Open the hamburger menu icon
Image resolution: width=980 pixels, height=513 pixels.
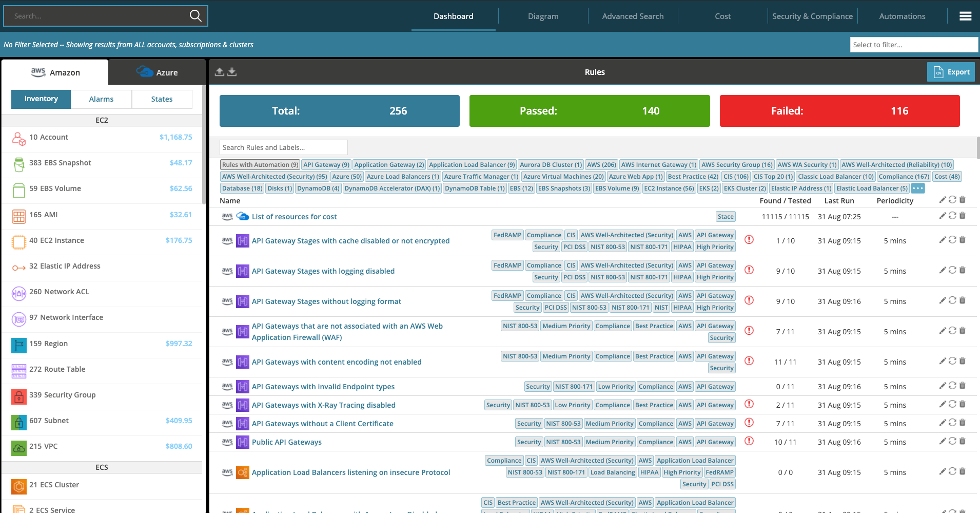pyautogui.click(x=965, y=16)
